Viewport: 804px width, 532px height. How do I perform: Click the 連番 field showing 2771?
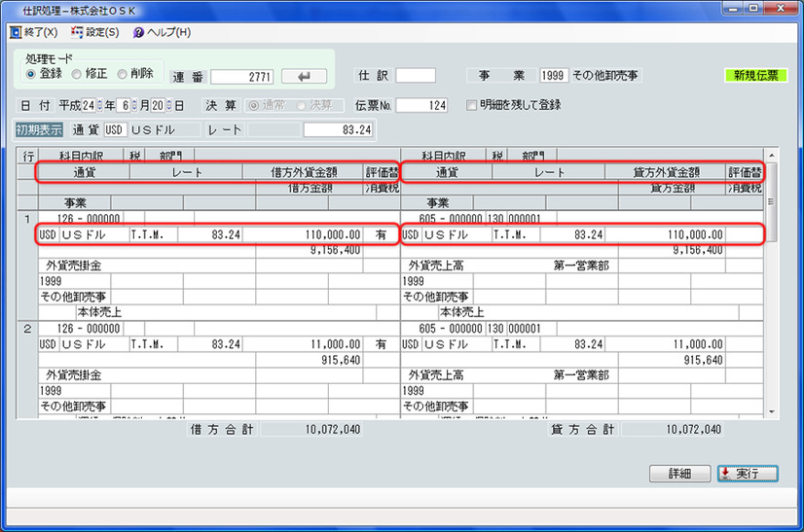[242, 77]
